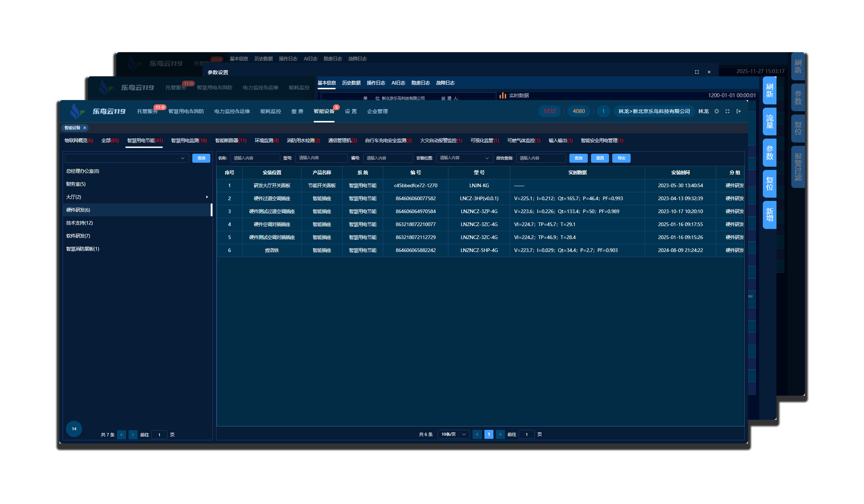Image resolution: width=864 pixels, height=504 pixels.
Task: Click the 导出 export button
Action: coord(621,158)
